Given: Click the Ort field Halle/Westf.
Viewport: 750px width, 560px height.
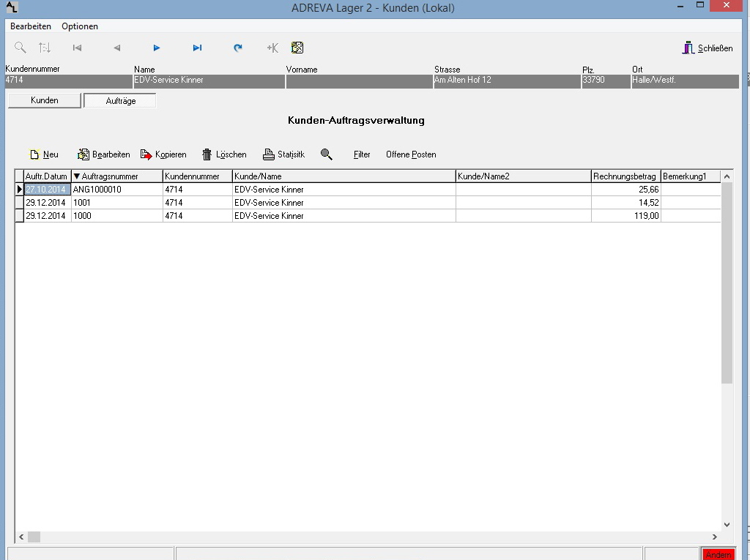Looking at the screenshot, I should pos(685,81).
